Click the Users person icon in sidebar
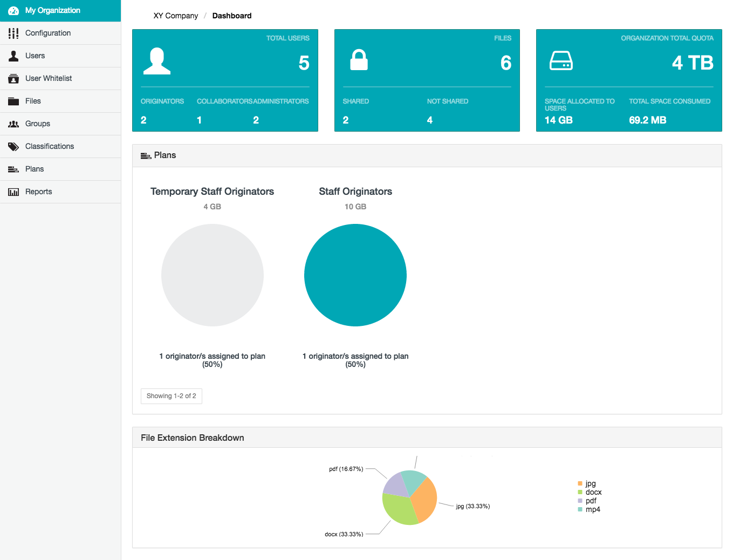The height and width of the screenshot is (560, 733). click(x=13, y=56)
